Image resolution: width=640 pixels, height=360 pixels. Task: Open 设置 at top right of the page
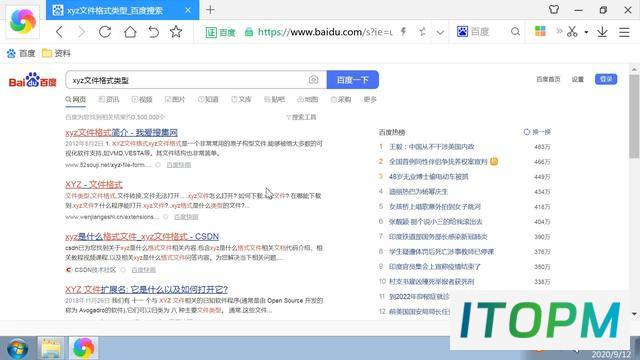(578, 79)
